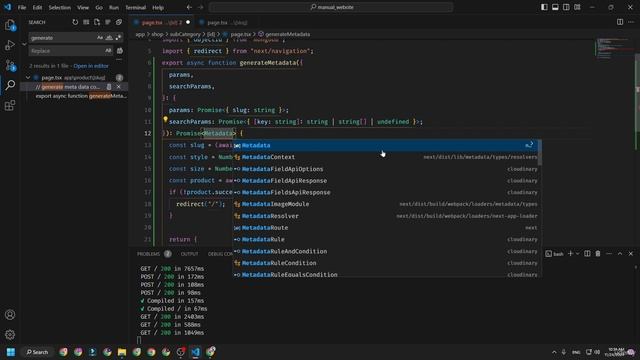Dismiss the '// generate meta data' search match
This screenshot has width=640, height=360.
pos(119,87)
